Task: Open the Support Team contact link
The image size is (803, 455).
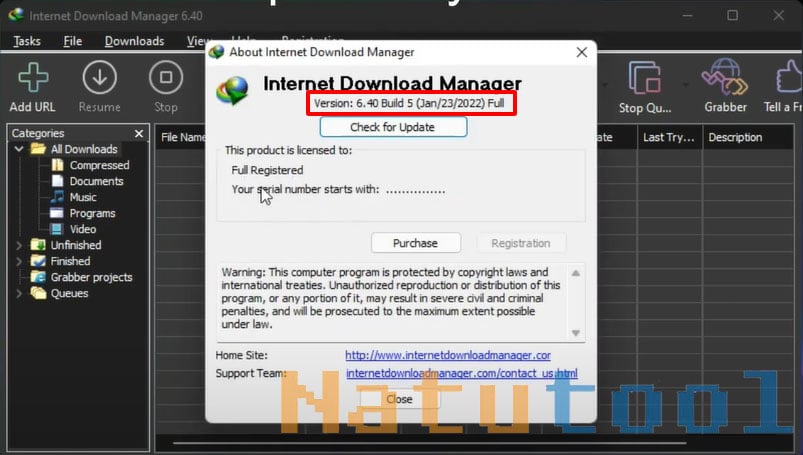Action: pyautogui.click(x=461, y=373)
